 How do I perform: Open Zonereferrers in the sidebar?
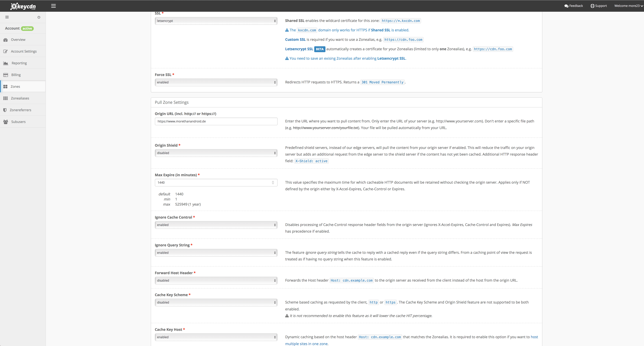(x=23, y=110)
